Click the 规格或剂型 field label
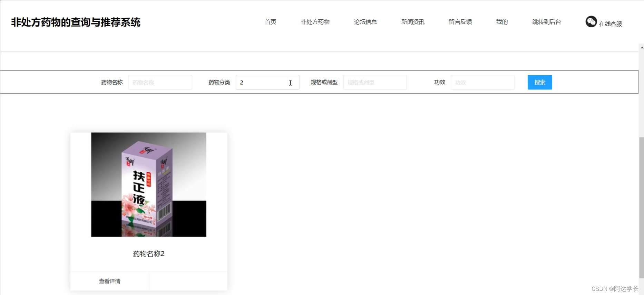 pyautogui.click(x=324, y=82)
